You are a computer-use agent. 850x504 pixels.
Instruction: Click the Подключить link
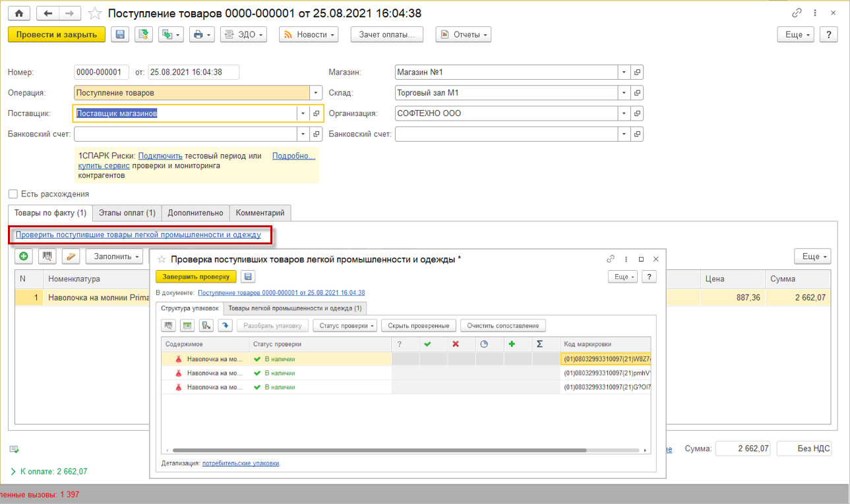coord(160,156)
